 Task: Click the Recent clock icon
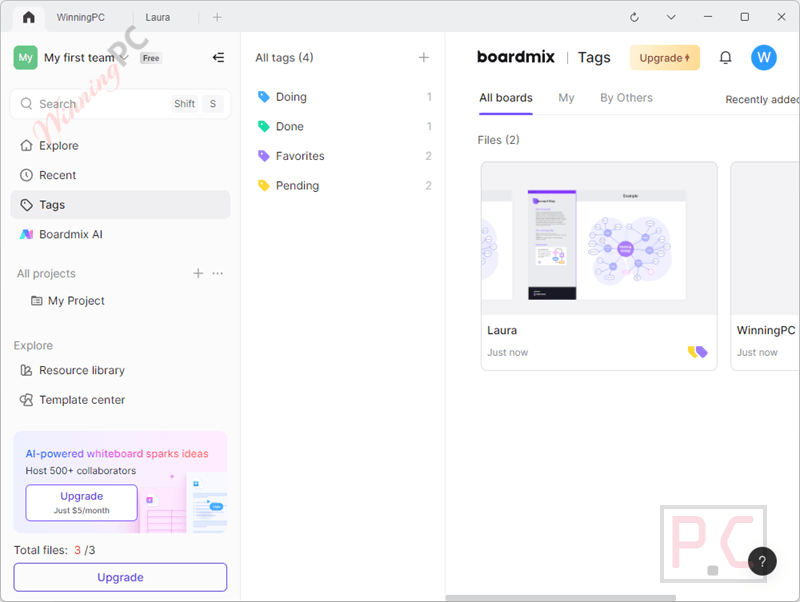point(26,175)
